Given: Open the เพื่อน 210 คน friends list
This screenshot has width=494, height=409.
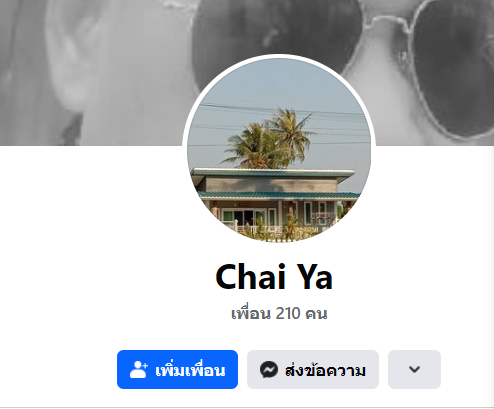Looking at the screenshot, I should point(279,313).
